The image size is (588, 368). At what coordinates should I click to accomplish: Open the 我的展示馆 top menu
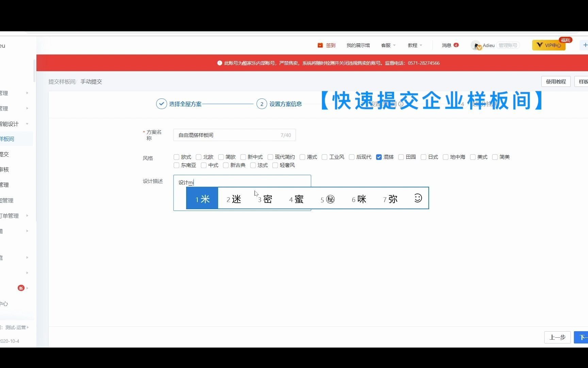358,45
